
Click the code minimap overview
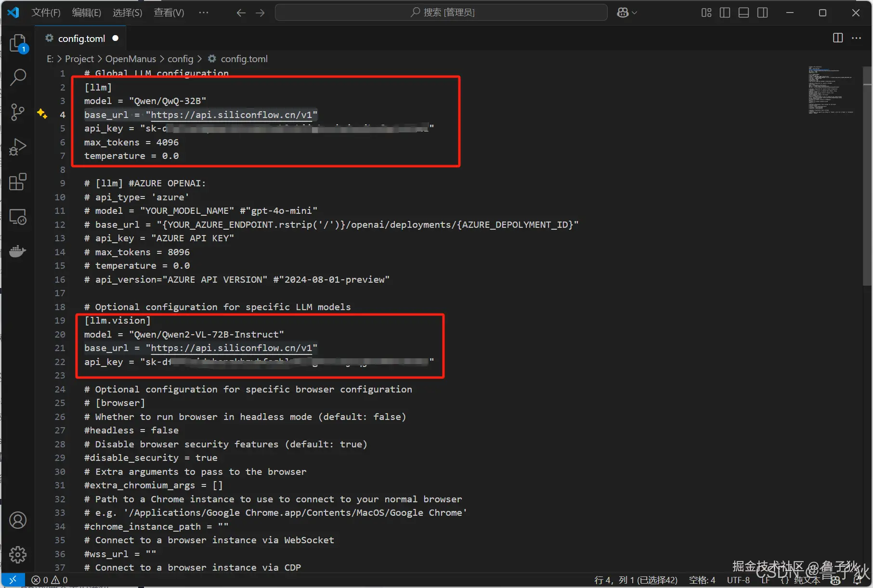(831, 90)
